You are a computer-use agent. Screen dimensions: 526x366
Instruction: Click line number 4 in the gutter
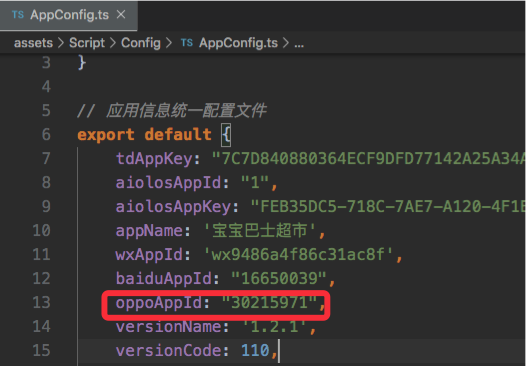coord(46,87)
